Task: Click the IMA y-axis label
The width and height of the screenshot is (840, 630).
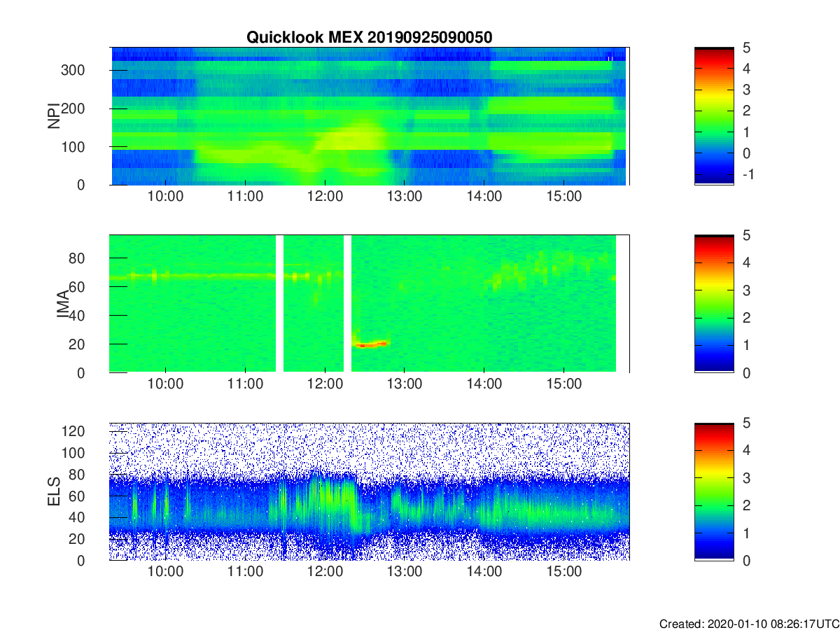Action: (62, 304)
